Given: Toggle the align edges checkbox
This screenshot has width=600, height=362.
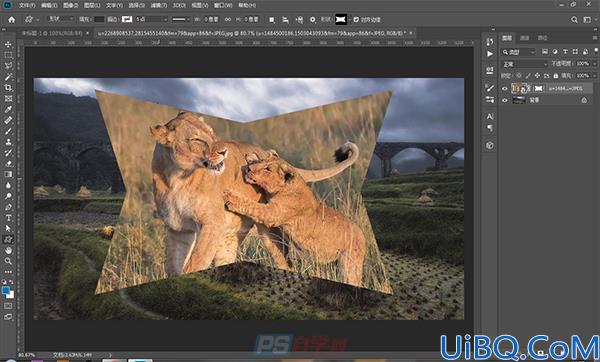Looking at the screenshot, I should point(356,20).
